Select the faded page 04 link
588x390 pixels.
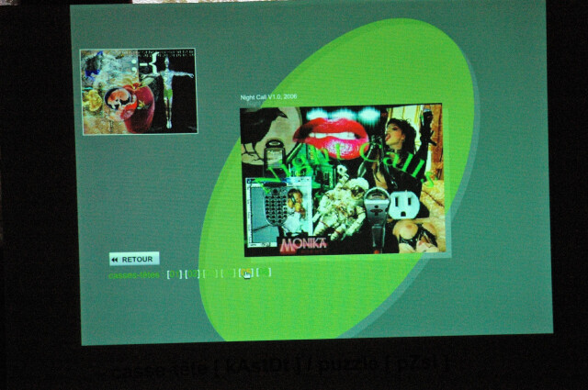pos(228,273)
